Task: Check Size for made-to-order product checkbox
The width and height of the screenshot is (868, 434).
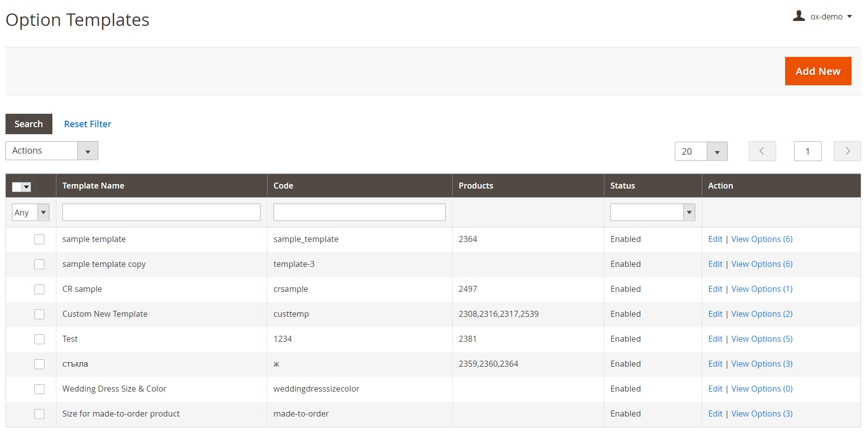Action: click(x=39, y=414)
